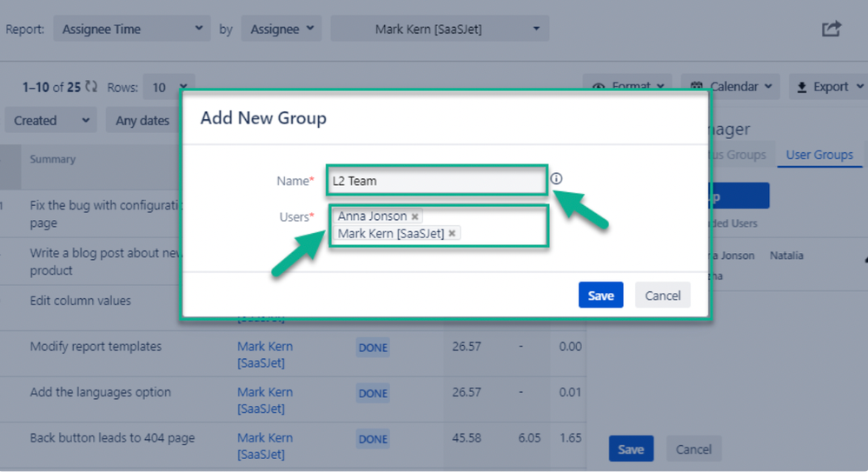Click Cancel in Add New Group dialog
868x472 pixels.
(662, 296)
